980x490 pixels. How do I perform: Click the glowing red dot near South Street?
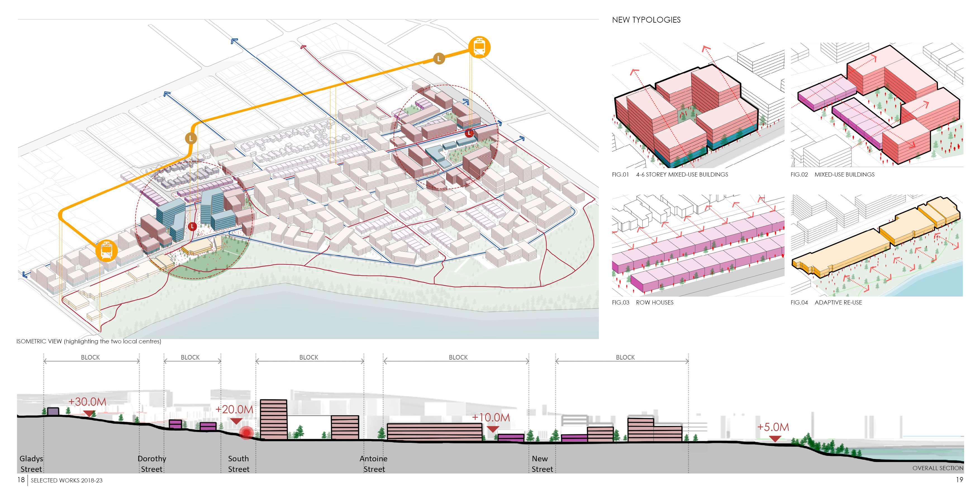pos(246,433)
